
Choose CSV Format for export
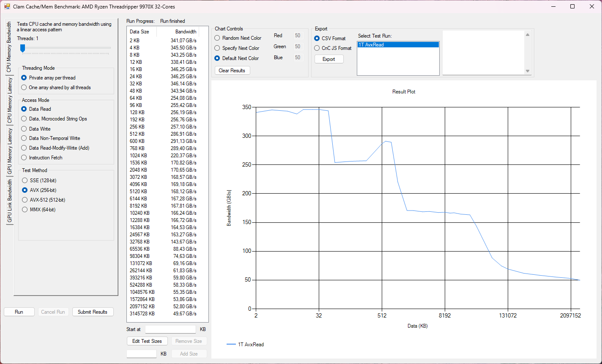[330, 38]
